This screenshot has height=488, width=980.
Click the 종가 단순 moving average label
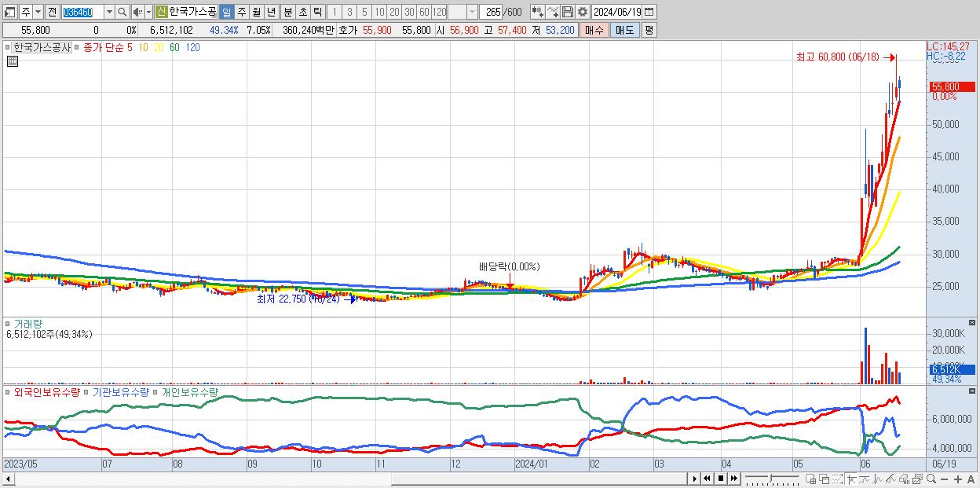pyautogui.click(x=104, y=47)
